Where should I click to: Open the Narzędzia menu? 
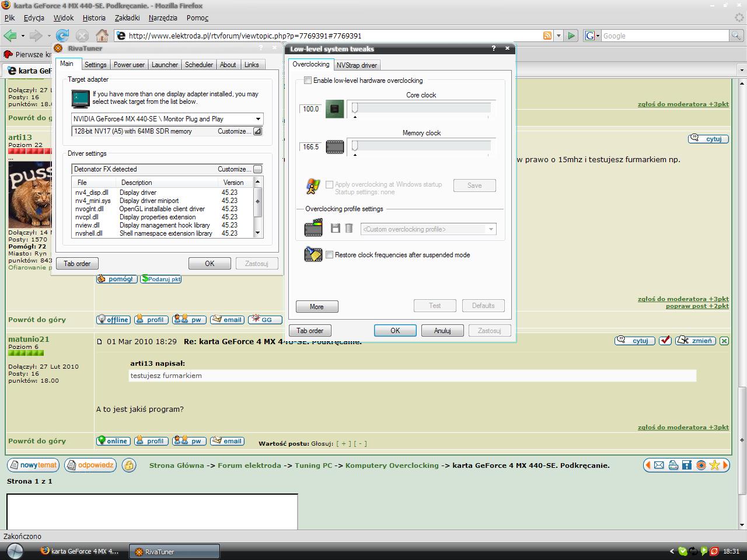coord(163,18)
